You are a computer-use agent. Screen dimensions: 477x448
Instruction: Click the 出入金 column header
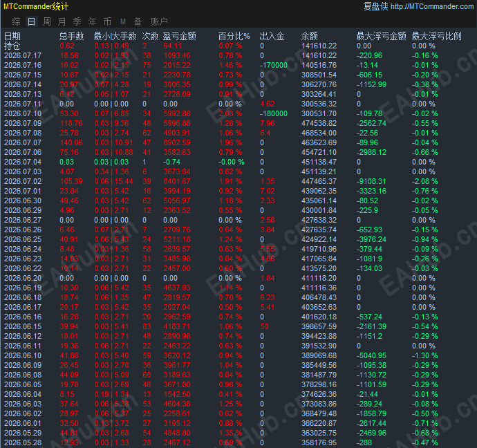pos(272,36)
